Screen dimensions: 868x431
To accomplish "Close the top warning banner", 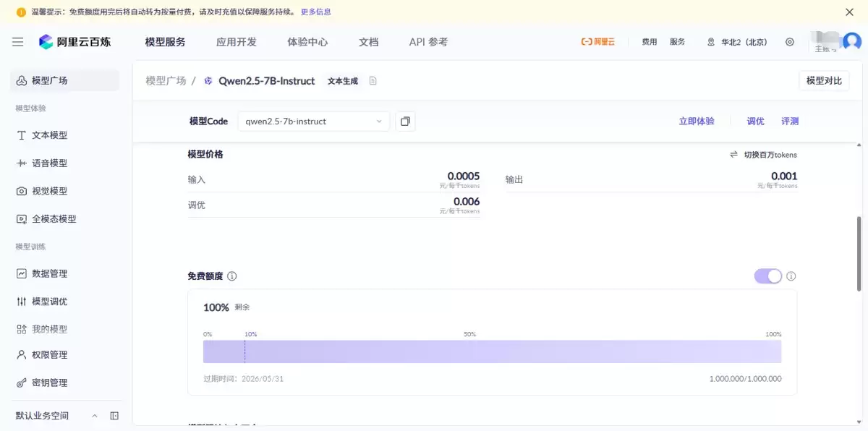I will click(850, 12).
